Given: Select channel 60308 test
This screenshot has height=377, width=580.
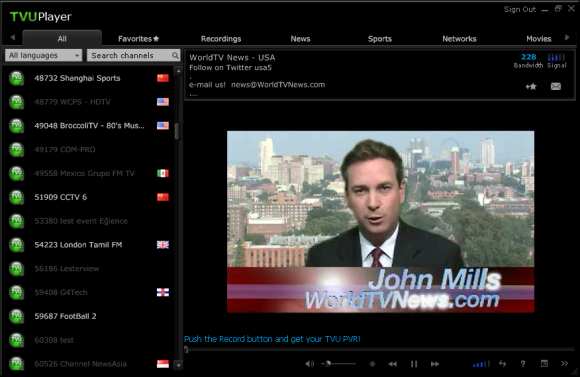Looking at the screenshot, I should [89, 340].
